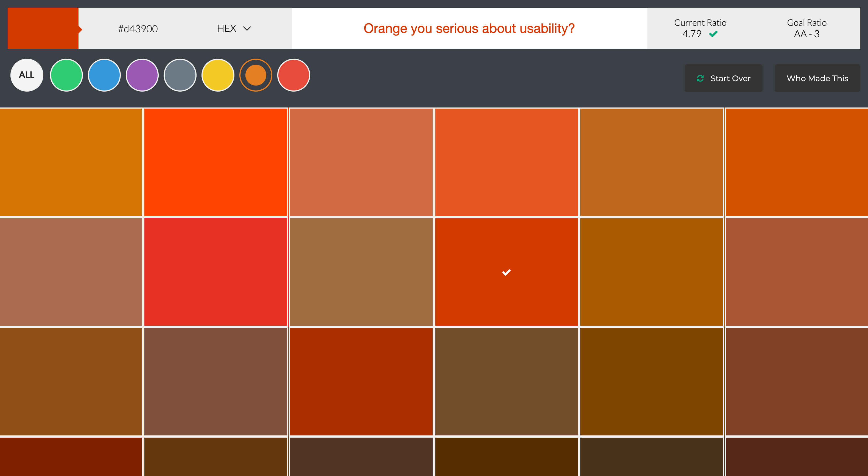The image size is (868, 476).
Task: Filter swatches by gray circle
Action: coord(180,75)
